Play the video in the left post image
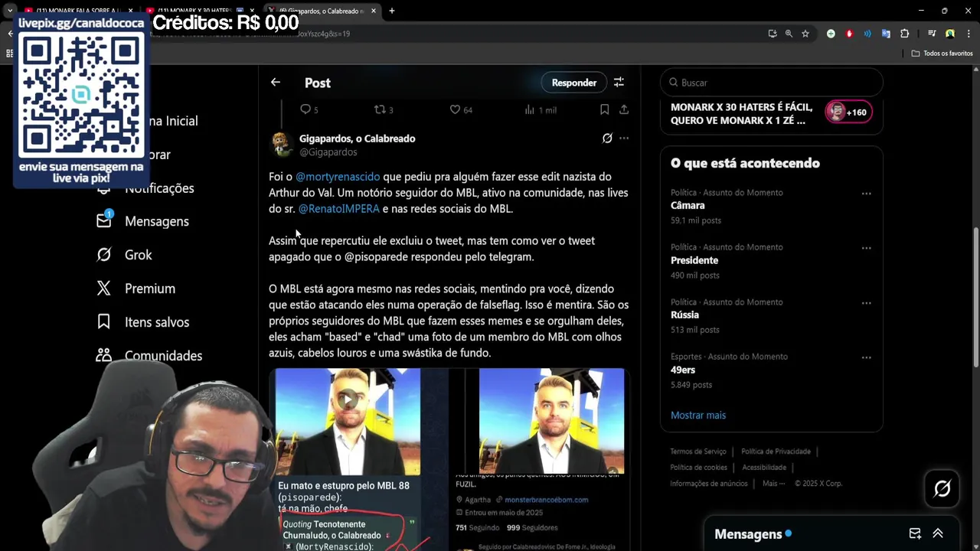Screen dimensions: 980x551 pyautogui.click(x=348, y=399)
